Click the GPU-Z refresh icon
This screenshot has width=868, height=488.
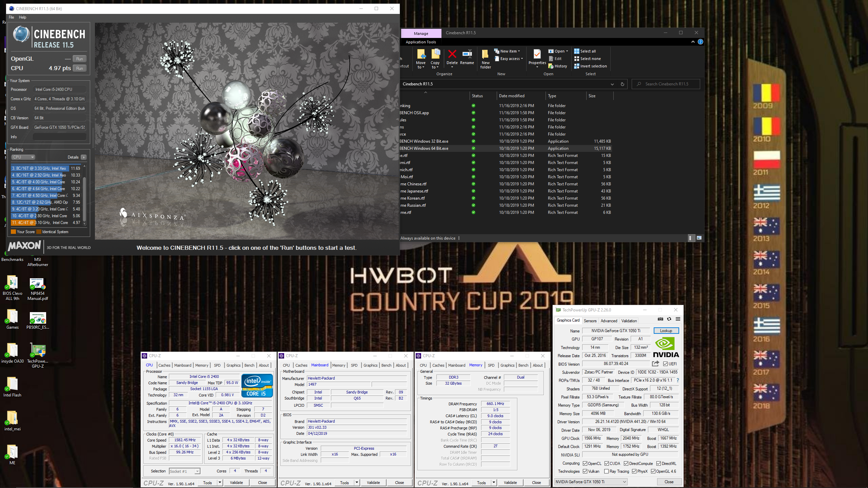[669, 319]
